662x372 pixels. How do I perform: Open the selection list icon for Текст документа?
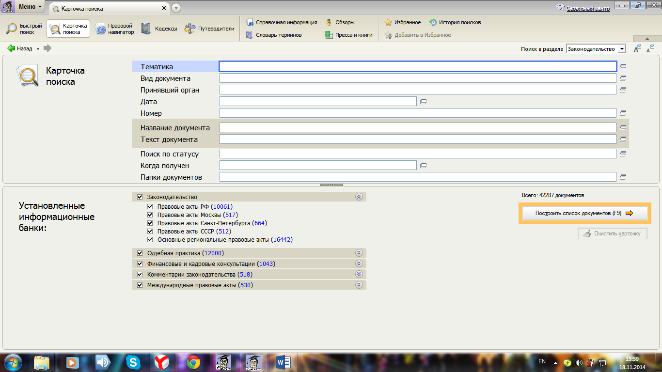pyautogui.click(x=623, y=139)
